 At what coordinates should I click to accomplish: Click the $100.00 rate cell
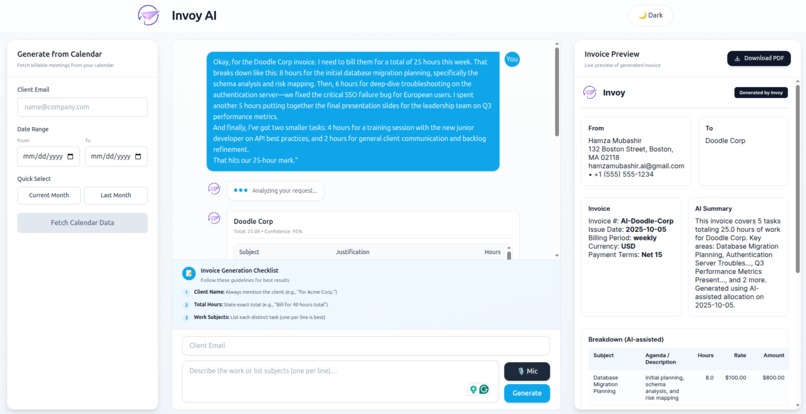pos(735,377)
